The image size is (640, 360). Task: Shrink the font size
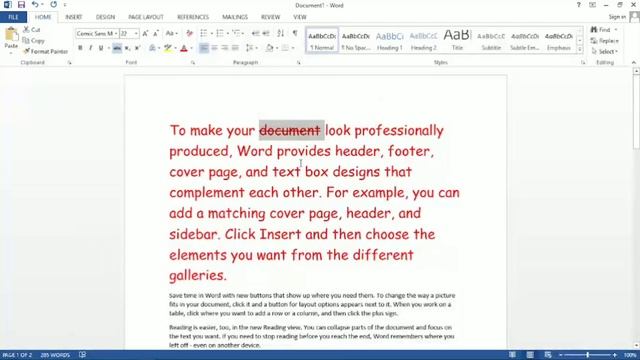click(156, 33)
